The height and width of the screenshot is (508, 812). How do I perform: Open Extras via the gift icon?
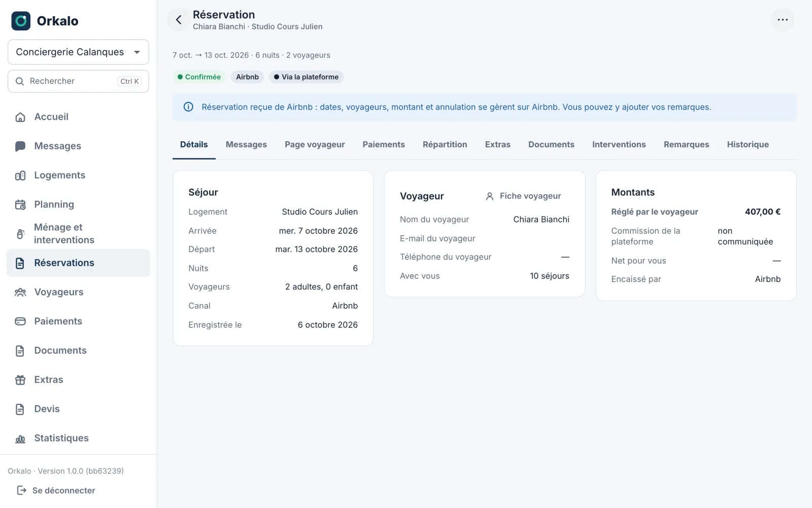[20, 380]
